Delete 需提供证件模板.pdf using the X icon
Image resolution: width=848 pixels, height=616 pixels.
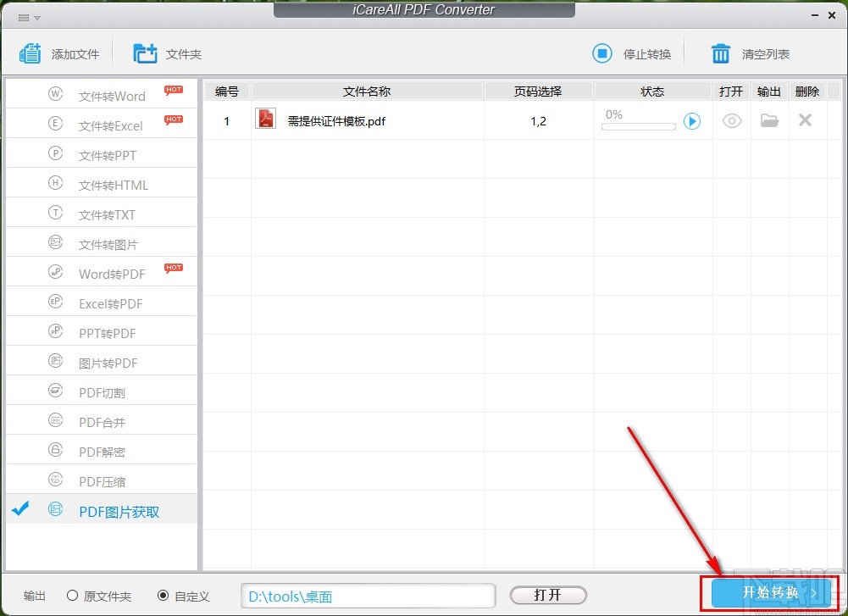(805, 119)
